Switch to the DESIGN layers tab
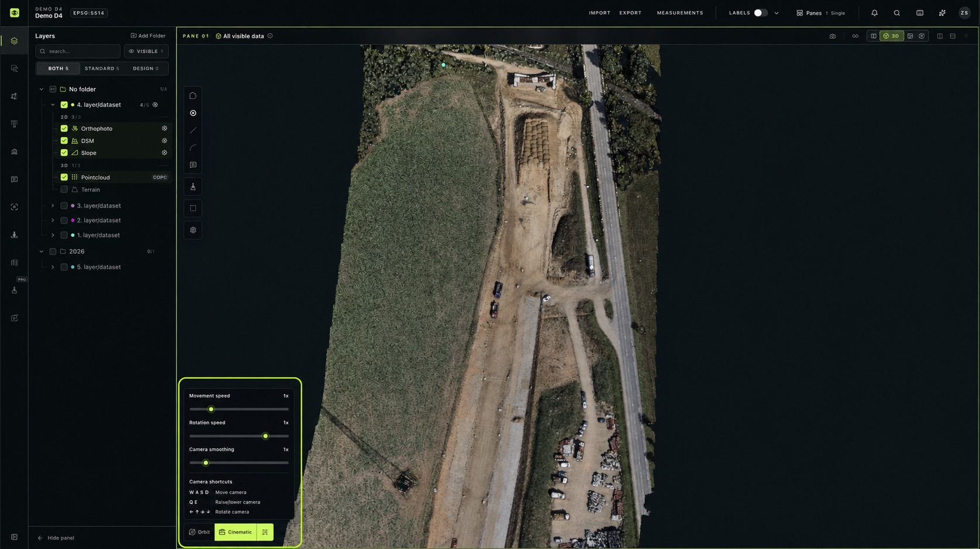The width and height of the screenshot is (980, 549). click(x=146, y=68)
